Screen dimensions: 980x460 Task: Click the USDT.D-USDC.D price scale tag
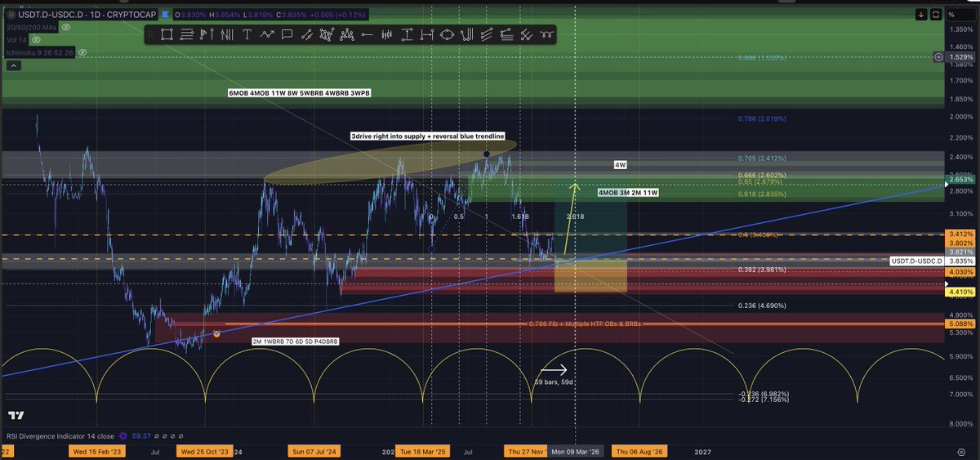coord(916,261)
